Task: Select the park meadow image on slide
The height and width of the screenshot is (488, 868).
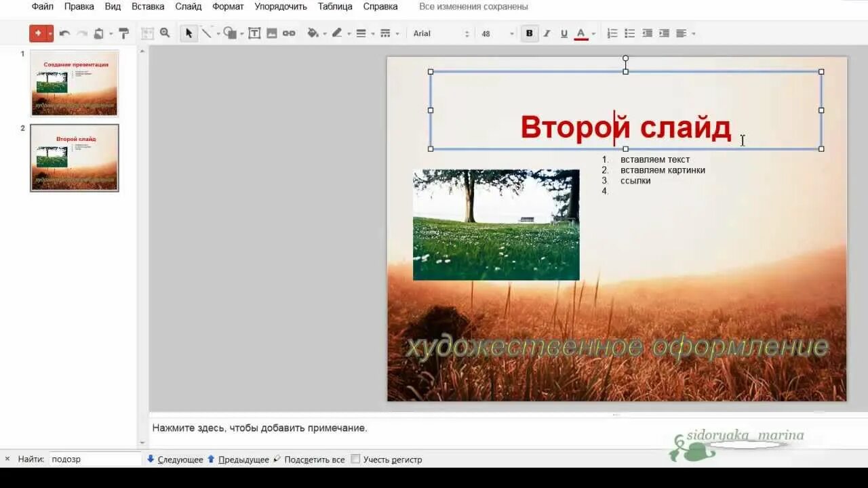Action: [x=496, y=224]
